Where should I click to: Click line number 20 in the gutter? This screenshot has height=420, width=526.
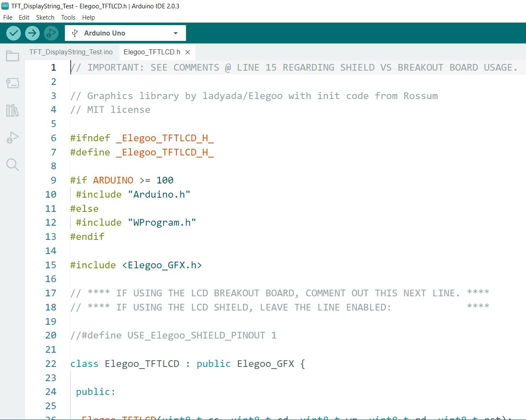(x=51, y=336)
